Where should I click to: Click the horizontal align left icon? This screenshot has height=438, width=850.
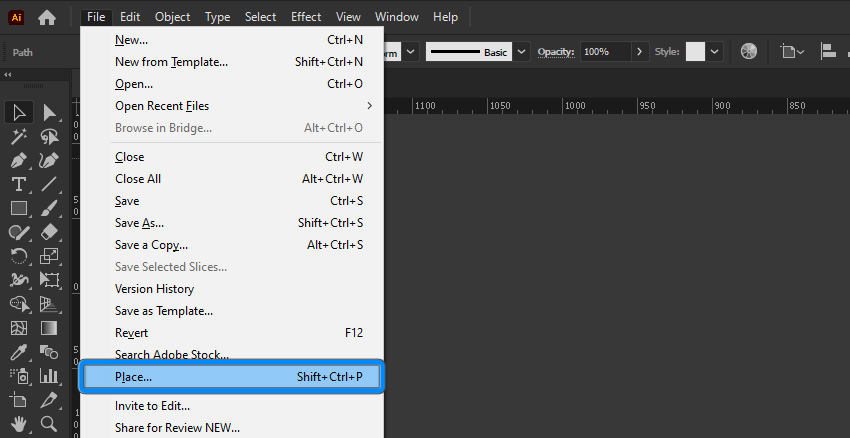tap(828, 52)
